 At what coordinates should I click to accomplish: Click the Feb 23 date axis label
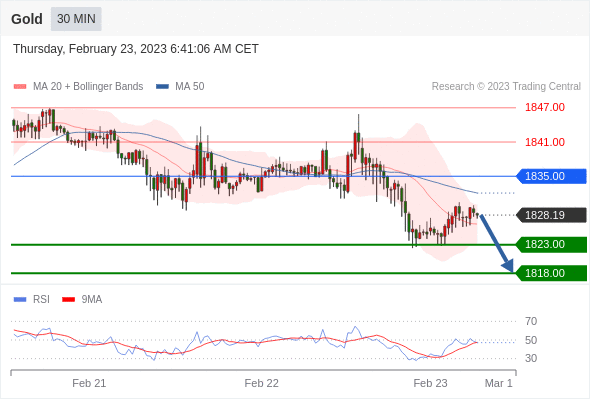click(430, 383)
